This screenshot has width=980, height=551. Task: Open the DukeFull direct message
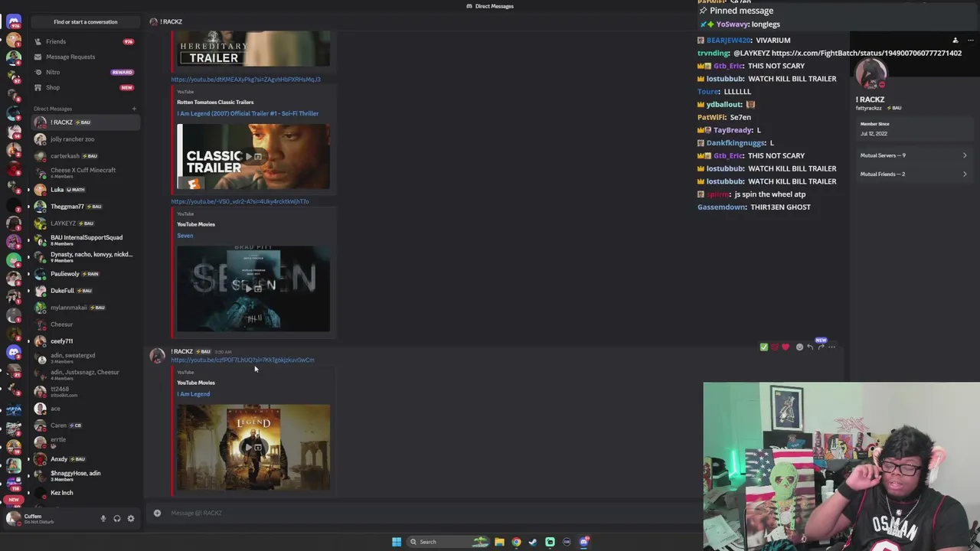pos(86,291)
